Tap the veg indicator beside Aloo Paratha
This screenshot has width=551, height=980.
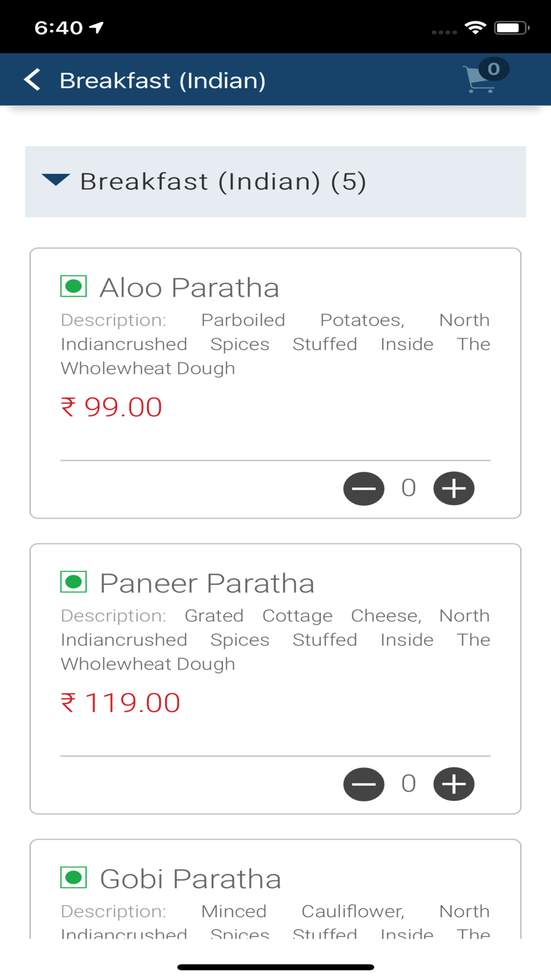(73, 287)
